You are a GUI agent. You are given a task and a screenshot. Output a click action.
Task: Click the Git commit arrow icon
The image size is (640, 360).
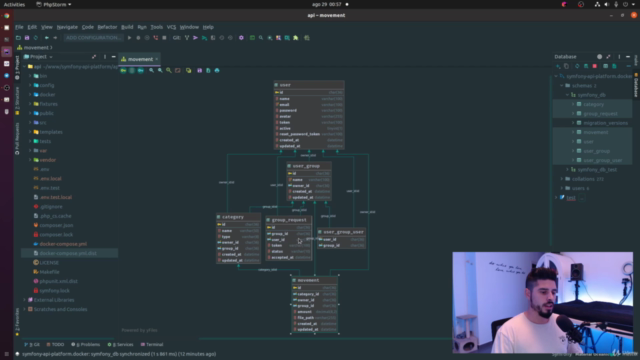click(x=196, y=38)
